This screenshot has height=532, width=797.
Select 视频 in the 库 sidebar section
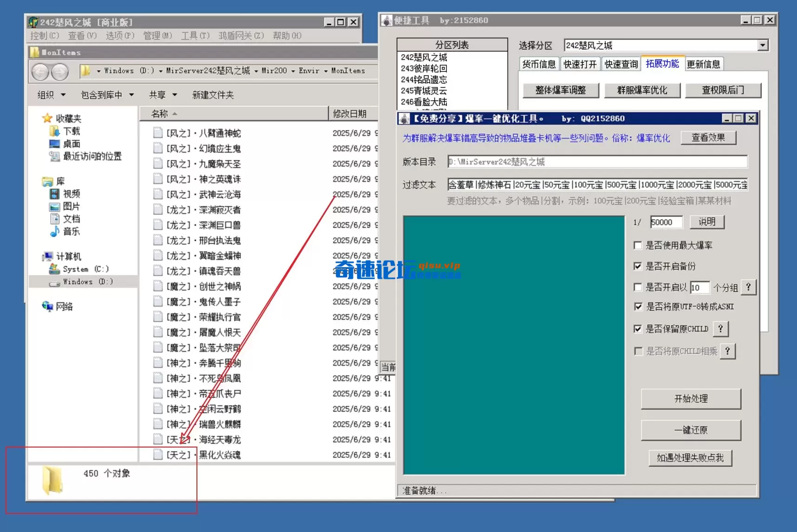[72, 194]
